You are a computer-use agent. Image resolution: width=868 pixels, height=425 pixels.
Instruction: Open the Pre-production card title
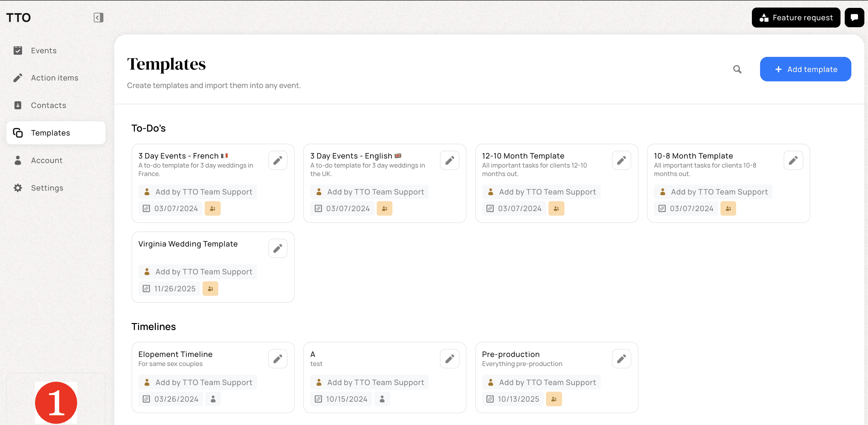511,354
